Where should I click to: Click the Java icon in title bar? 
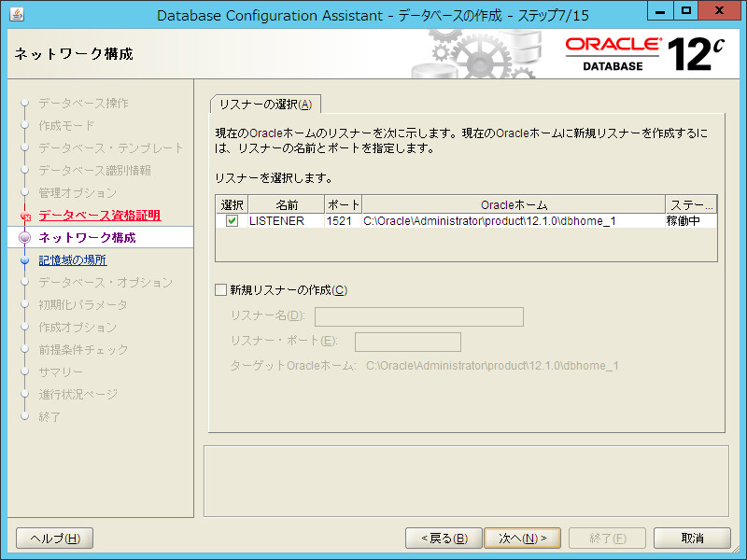(17, 15)
